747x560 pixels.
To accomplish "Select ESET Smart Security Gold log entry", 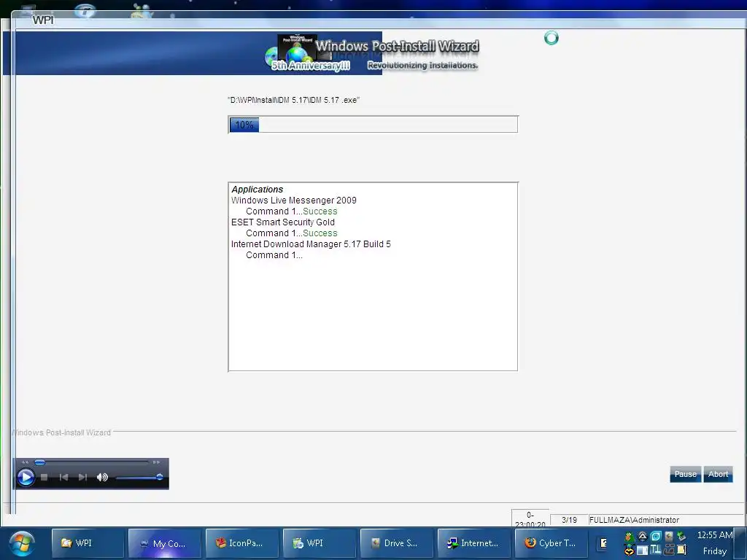I will (282, 222).
